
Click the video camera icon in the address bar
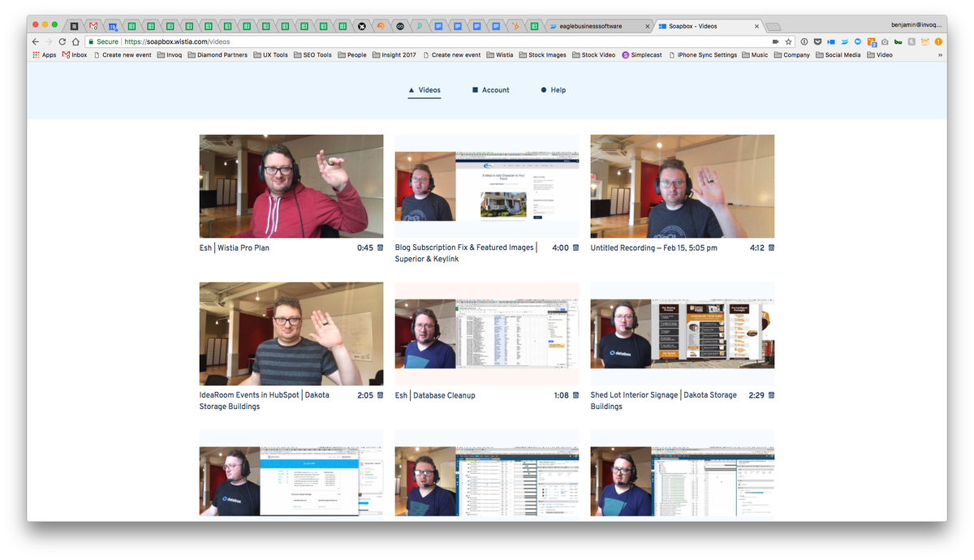pos(775,41)
